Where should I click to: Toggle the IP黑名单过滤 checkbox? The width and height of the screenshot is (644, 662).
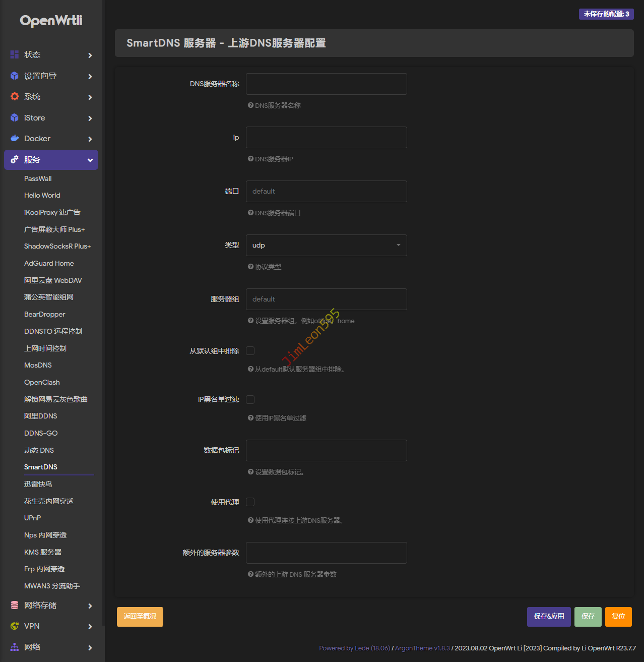coord(250,399)
